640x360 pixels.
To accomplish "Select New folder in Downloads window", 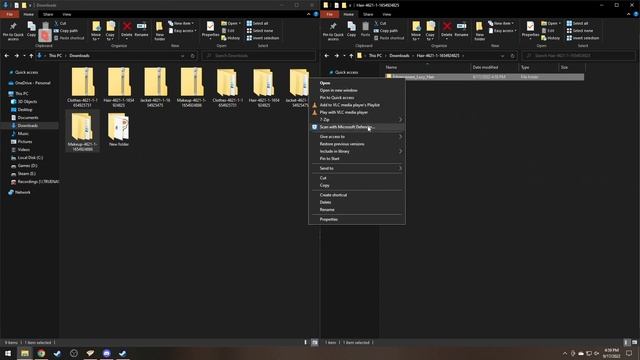I will 119,130.
